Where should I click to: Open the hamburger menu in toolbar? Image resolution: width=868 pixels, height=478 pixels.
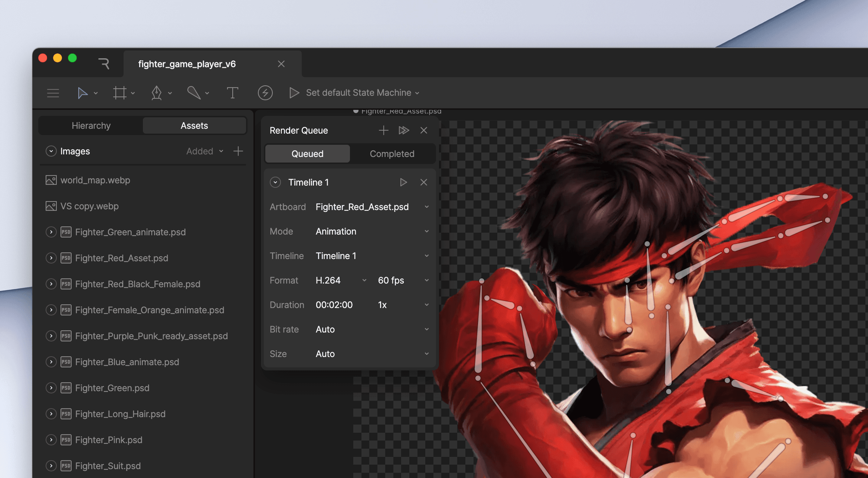53,93
